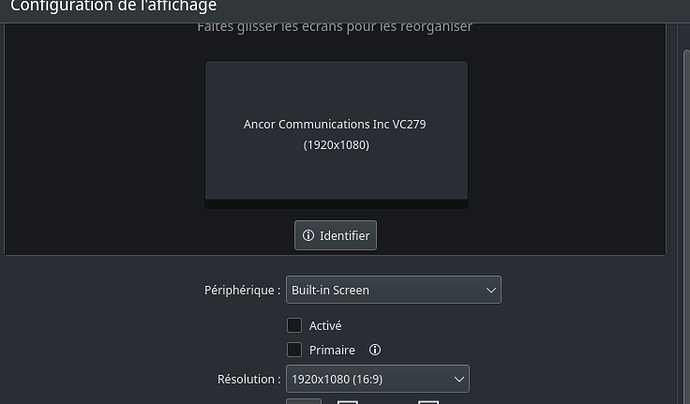Expand the Résolution dropdown showing 1920x1080 (16:9)
The height and width of the screenshot is (404, 690).
tap(376, 379)
